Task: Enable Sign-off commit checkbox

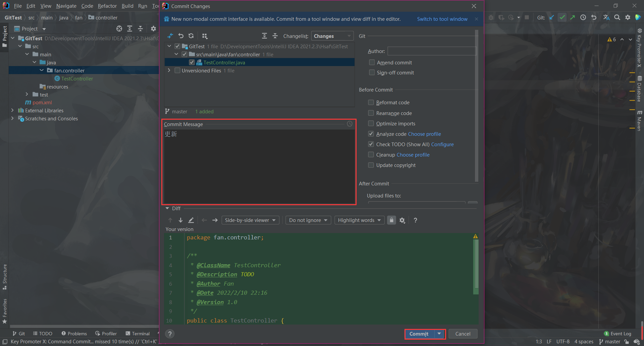Action: [x=372, y=72]
